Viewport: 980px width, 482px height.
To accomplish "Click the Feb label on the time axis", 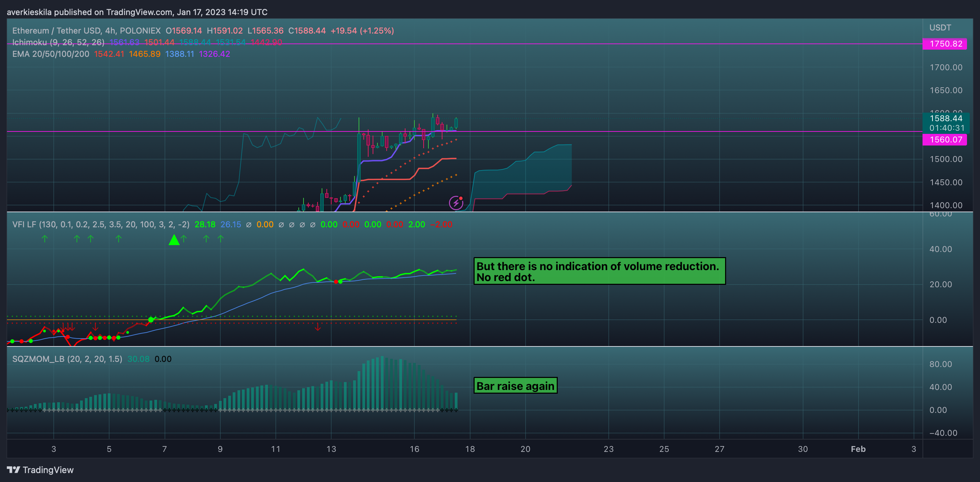I will (858, 449).
